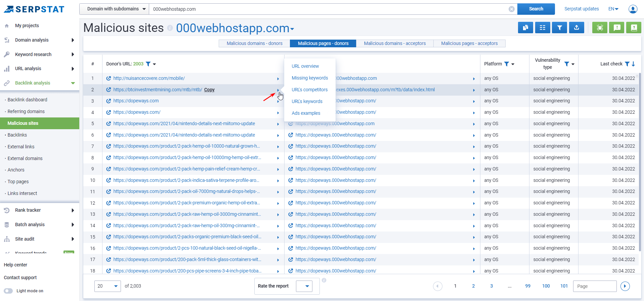Click the blue Search button
This screenshot has height=301, width=644.
tap(536, 9)
